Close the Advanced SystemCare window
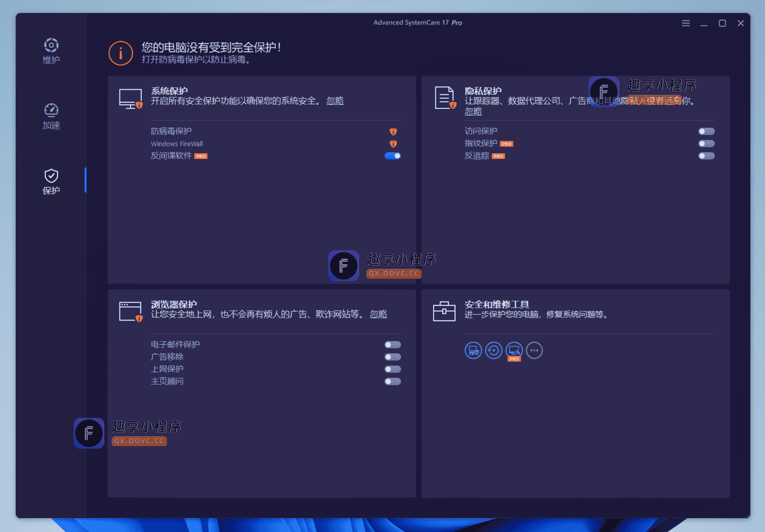Screen dimensions: 765x532 pyautogui.click(x=741, y=23)
